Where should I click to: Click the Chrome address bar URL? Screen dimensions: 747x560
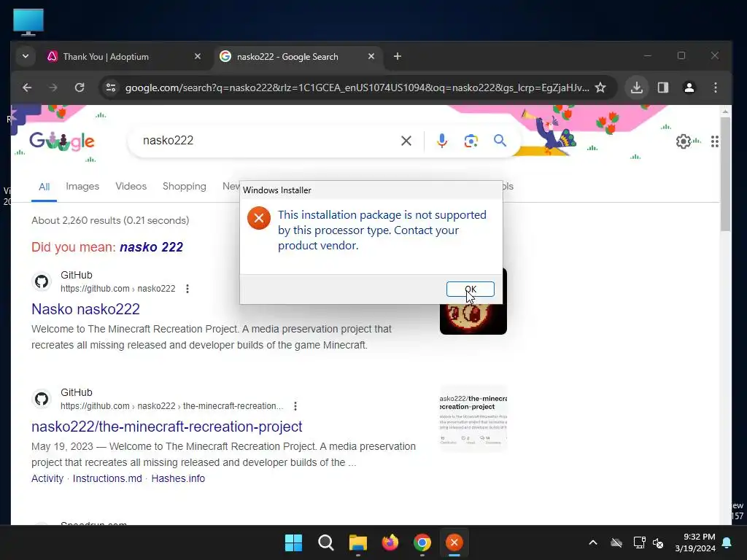click(357, 87)
